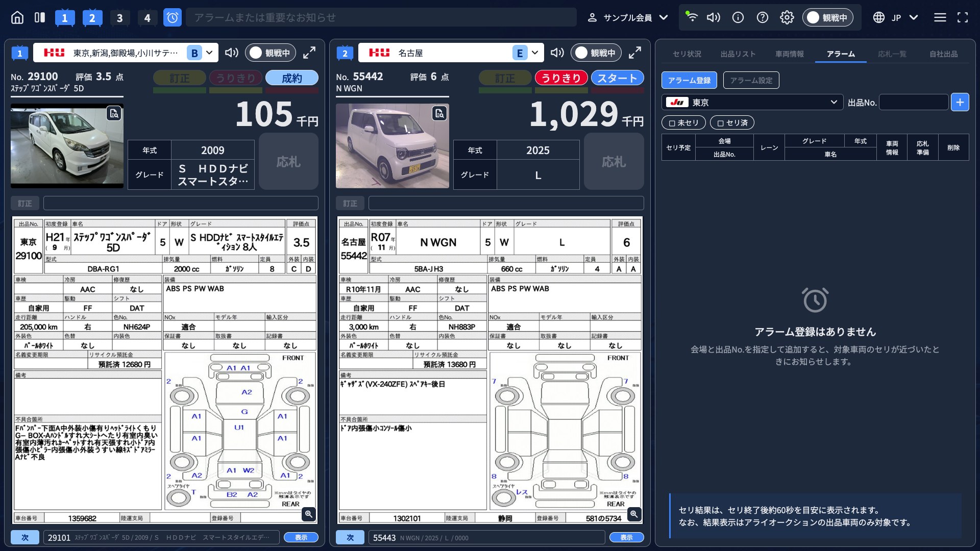The width and height of the screenshot is (980, 551).
Task: Expand panel 2 to full view
Action: click(x=635, y=53)
